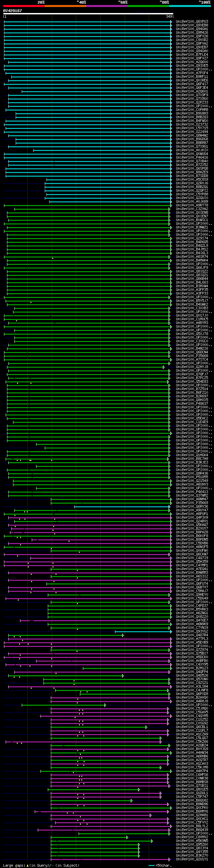Select the UniRef100_Q8W4W2 label
Viewport: 214px width, 868px height.
click(192, 136)
